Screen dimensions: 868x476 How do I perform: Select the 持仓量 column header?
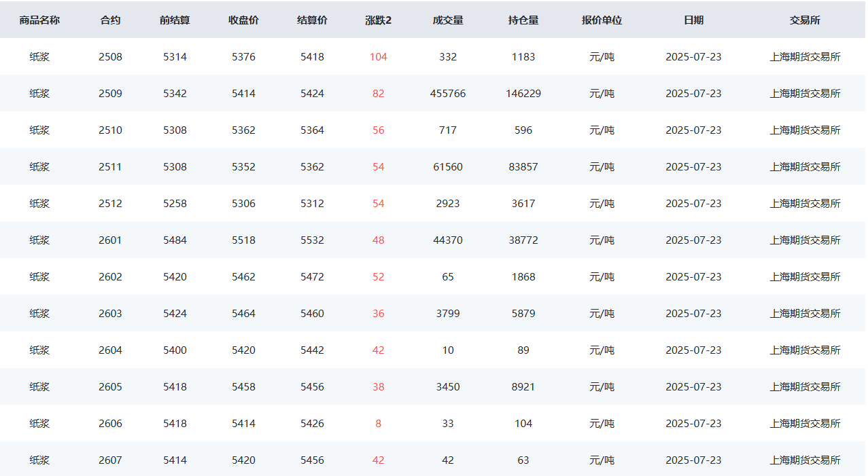click(523, 20)
